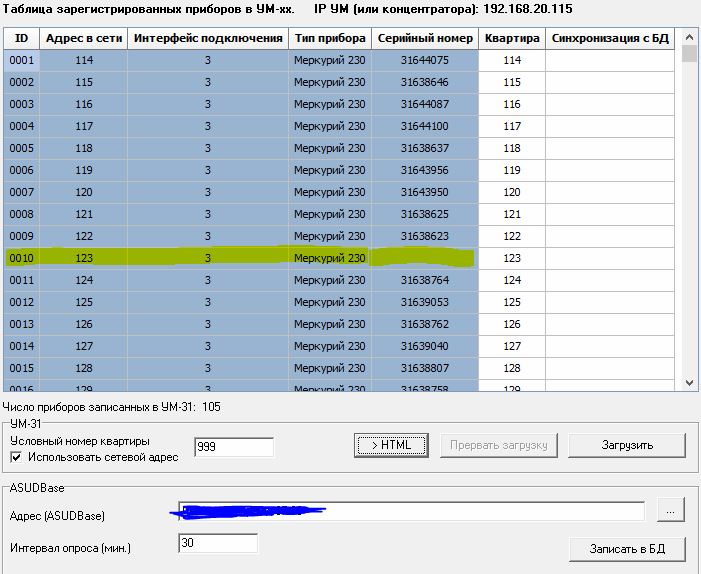Click the 'Синхронизация с БД' column header
701x574 pixels.
(x=610, y=38)
